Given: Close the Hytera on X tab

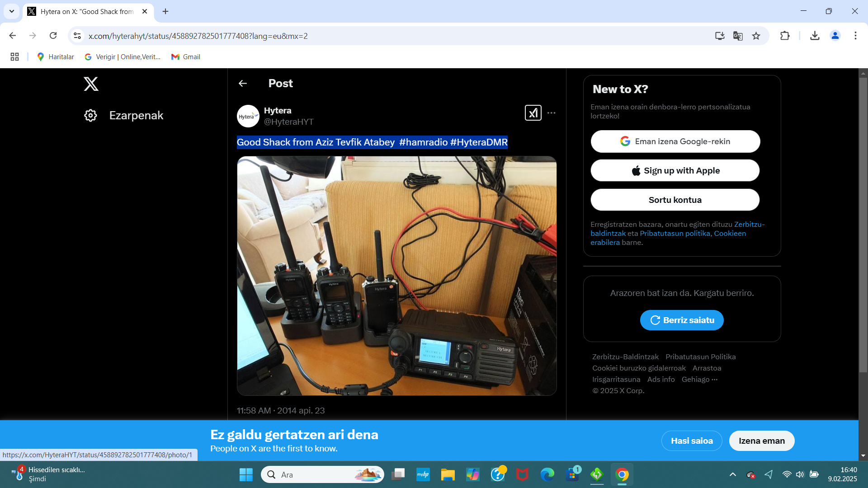Looking at the screenshot, I should [145, 11].
